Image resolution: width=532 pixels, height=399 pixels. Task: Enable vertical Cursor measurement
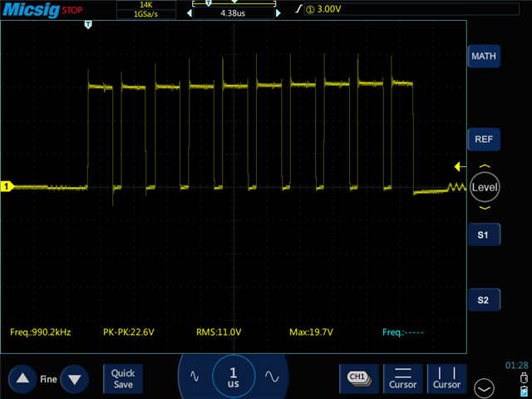(447, 379)
